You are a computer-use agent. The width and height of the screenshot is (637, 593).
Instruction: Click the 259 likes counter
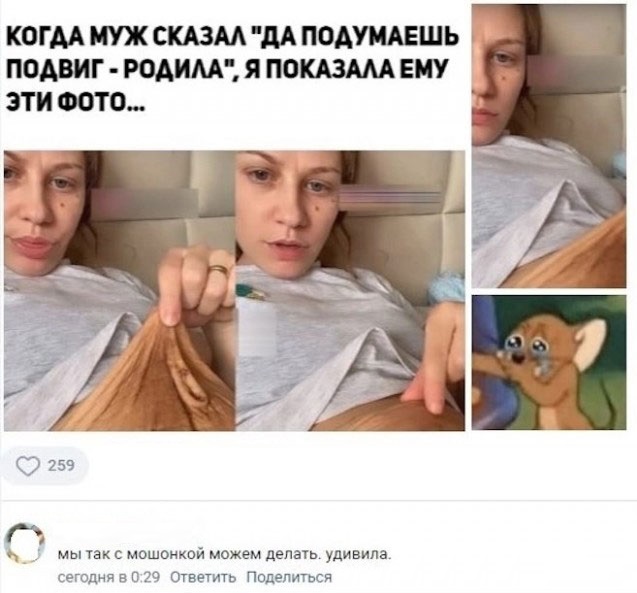click(61, 465)
